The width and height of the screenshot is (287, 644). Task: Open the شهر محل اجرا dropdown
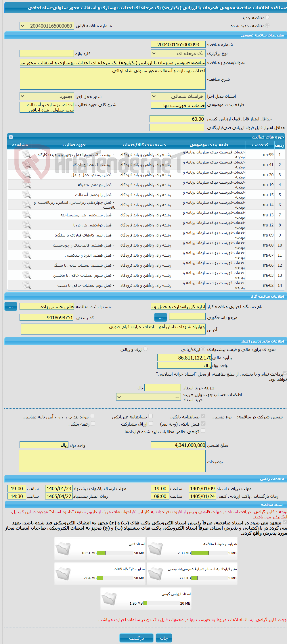tap(47, 97)
